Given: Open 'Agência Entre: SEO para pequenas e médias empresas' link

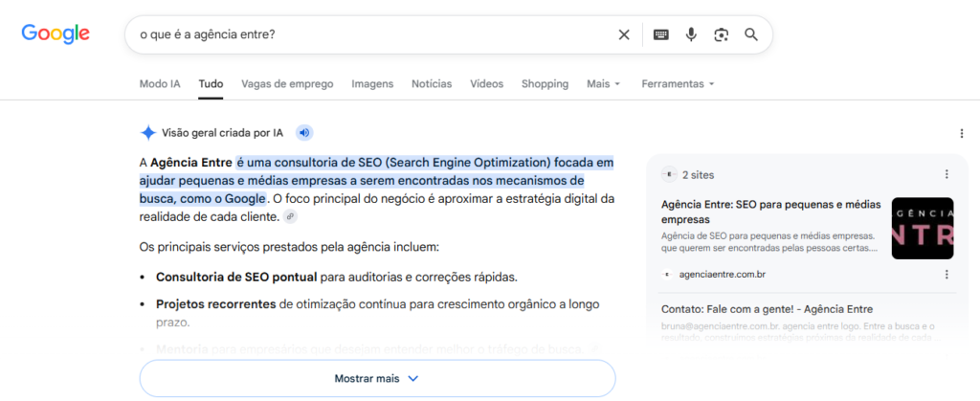Looking at the screenshot, I should tap(770, 212).
